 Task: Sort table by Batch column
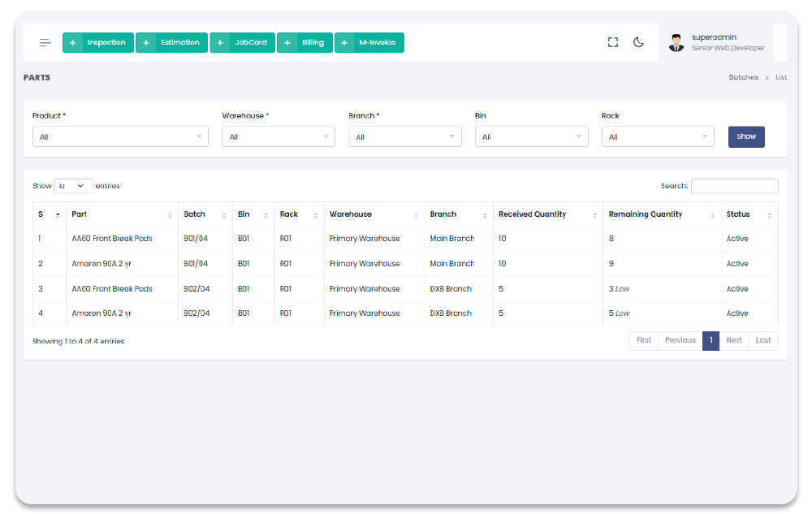point(205,214)
